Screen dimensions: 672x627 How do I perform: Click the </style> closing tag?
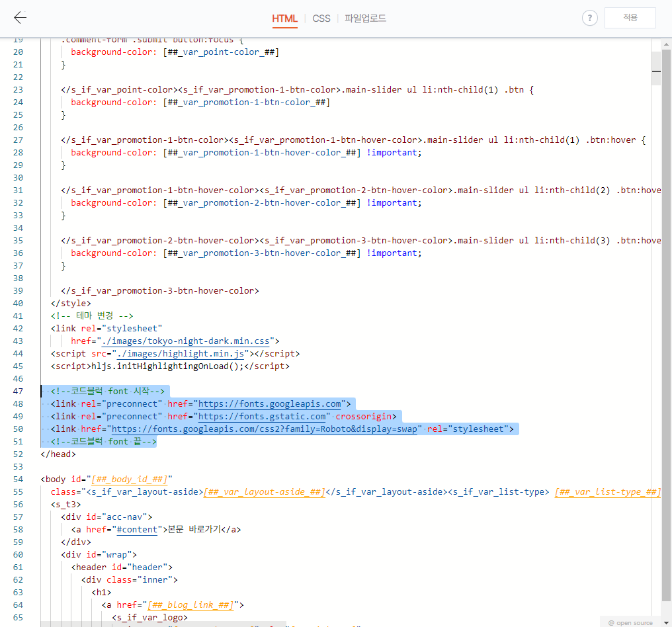(71, 304)
